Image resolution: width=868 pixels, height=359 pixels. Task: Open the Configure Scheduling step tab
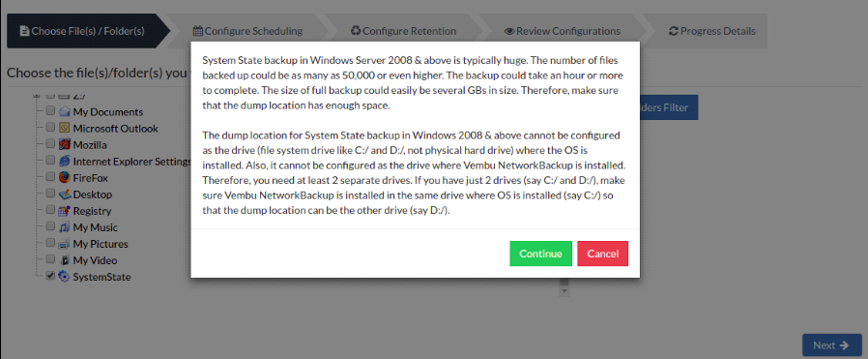(x=247, y=31)
